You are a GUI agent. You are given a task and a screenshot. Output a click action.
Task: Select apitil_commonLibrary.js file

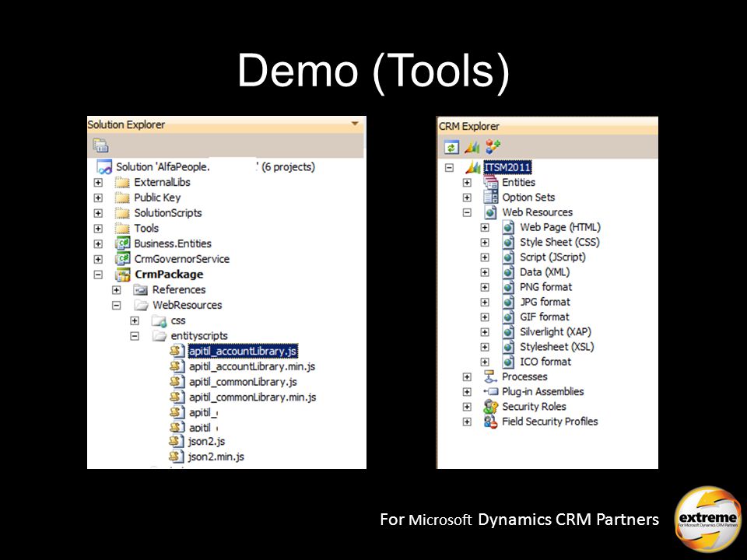click(x=243, y=382)
